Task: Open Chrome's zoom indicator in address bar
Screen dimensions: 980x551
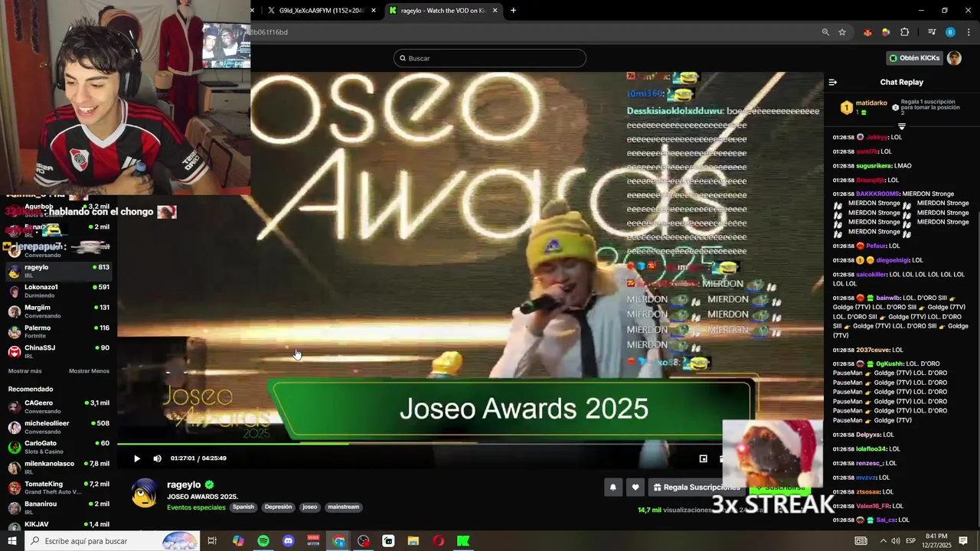Action: coord(825,32)
